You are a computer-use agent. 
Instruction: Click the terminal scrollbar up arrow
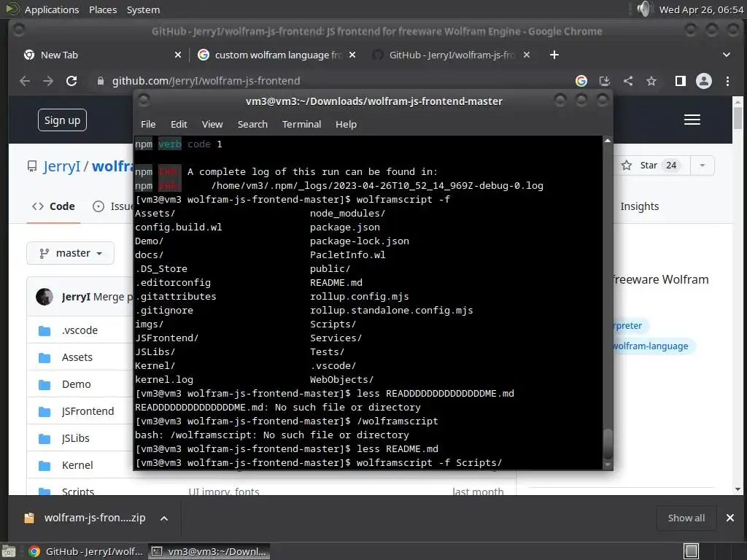click(x=608, y=141)
